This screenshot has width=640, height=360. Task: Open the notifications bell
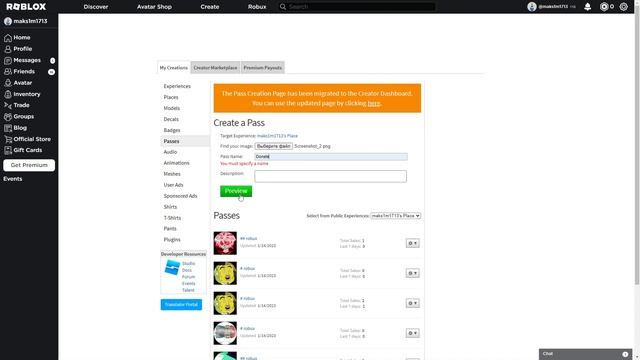point(587,7)
